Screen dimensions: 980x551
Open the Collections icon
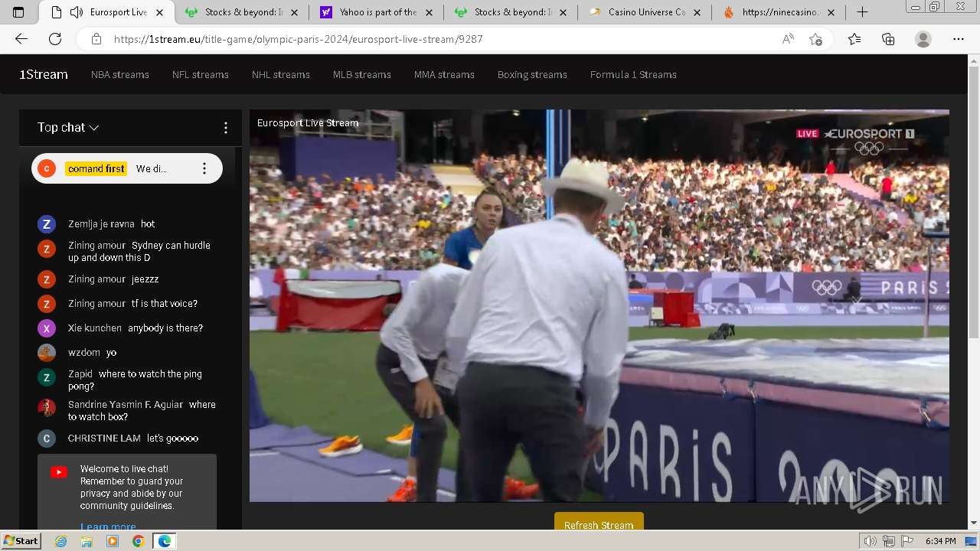coord(888,39)
